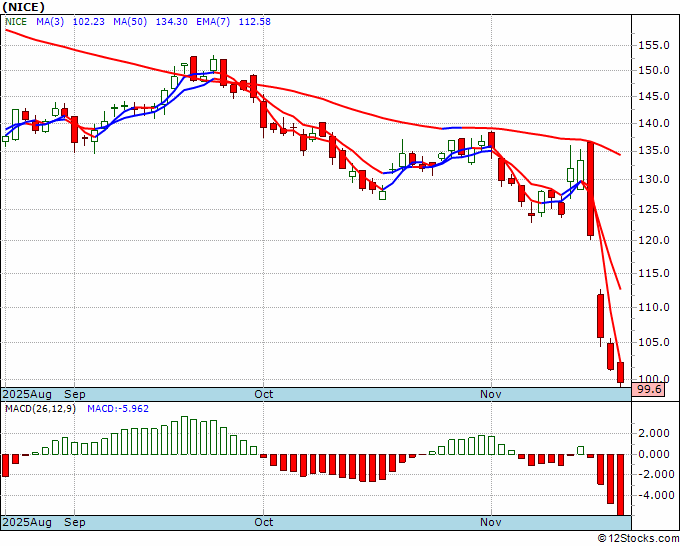Click the last red candlestick near 100
Screen dimensions: 680x546
pos(621,373)
